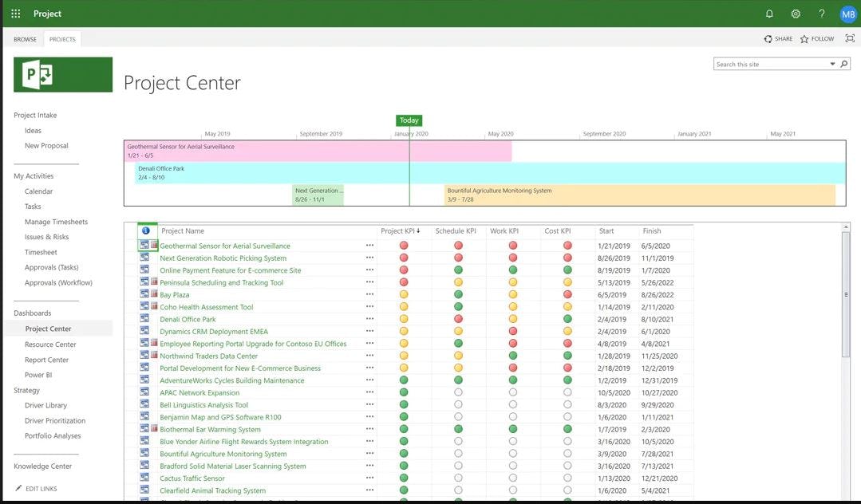Open the Resource Center dashboard link
Viewport: 861px width, 504px height.
click(51, 344)
